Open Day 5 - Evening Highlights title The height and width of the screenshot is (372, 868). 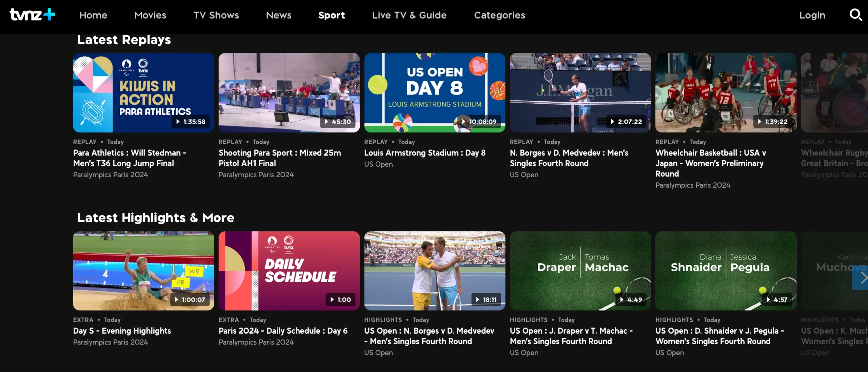pos(122,331)
